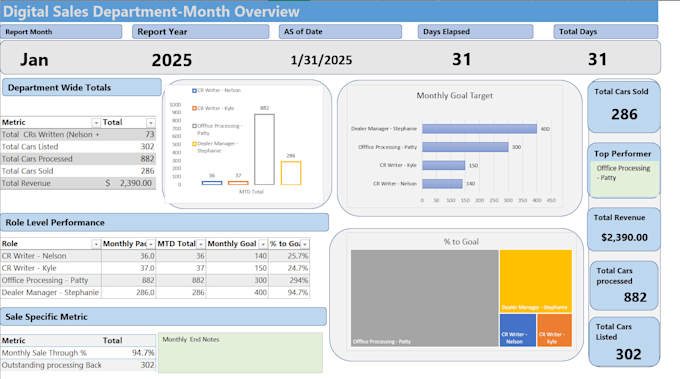
Task: Select the Report Month header cell
Action: tap(61, 32)
